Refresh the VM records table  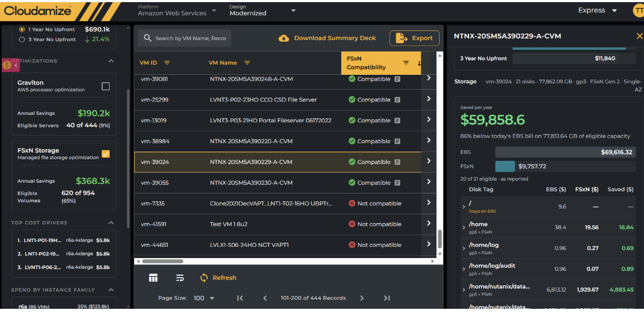[218, 278]
